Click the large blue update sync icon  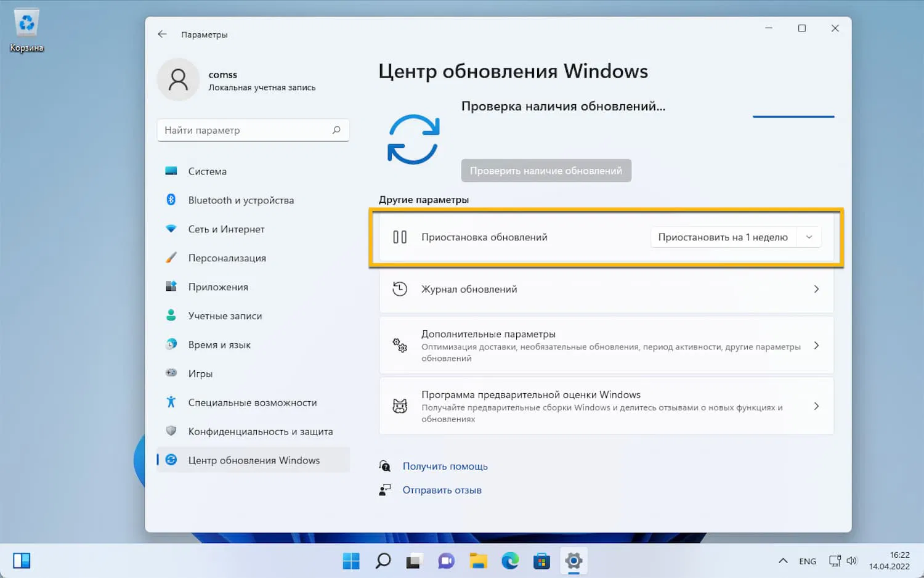pos(413,139)
